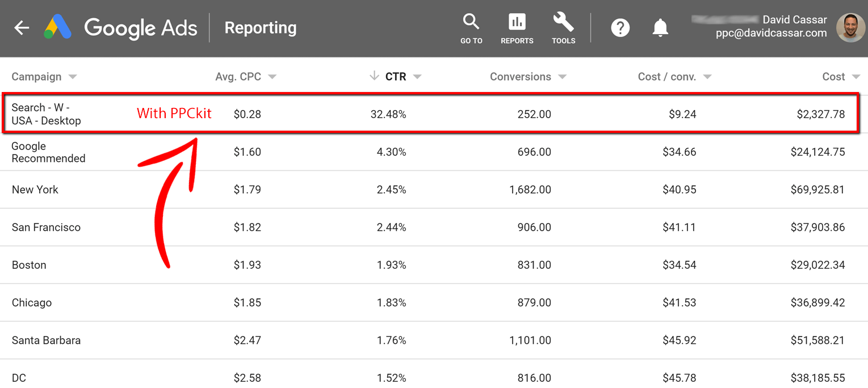Go back using the left arrow
The height and width of the screenshot is (388, 868).
(x=22, y=28)
